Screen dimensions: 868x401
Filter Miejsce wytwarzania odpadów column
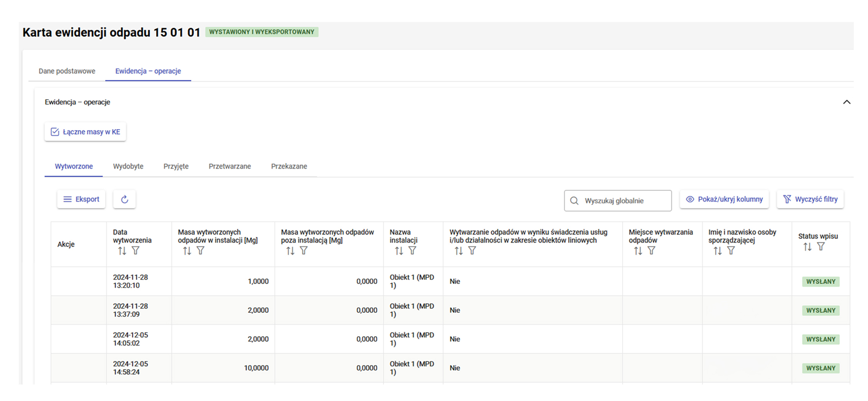(652, 251)
